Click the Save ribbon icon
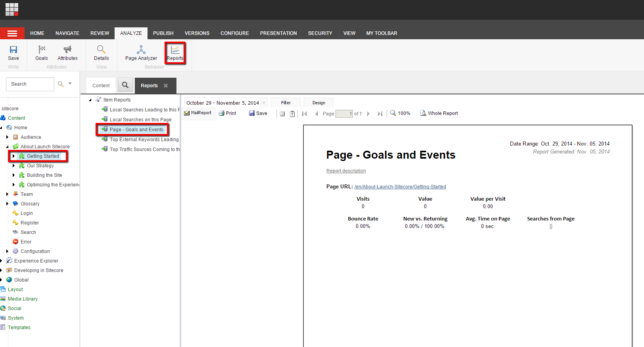This screenshot has width=644, height=347. click(x=13, y=50)
